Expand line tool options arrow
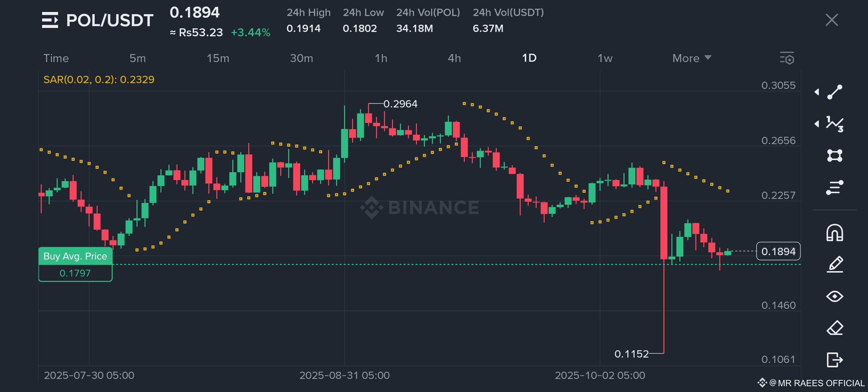868x392 pixels. pos(817,92)
